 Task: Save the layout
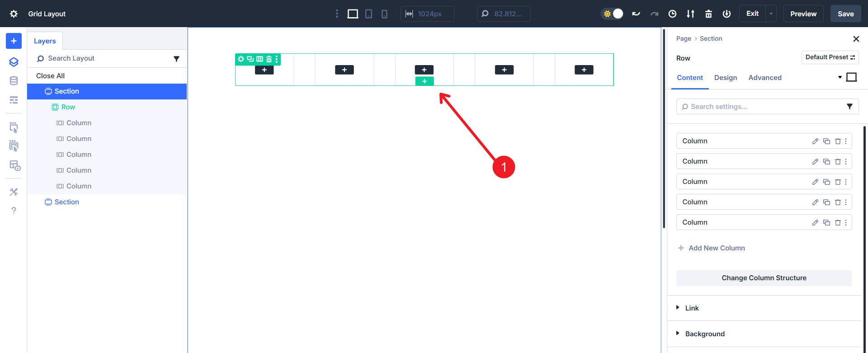[845, 14]
